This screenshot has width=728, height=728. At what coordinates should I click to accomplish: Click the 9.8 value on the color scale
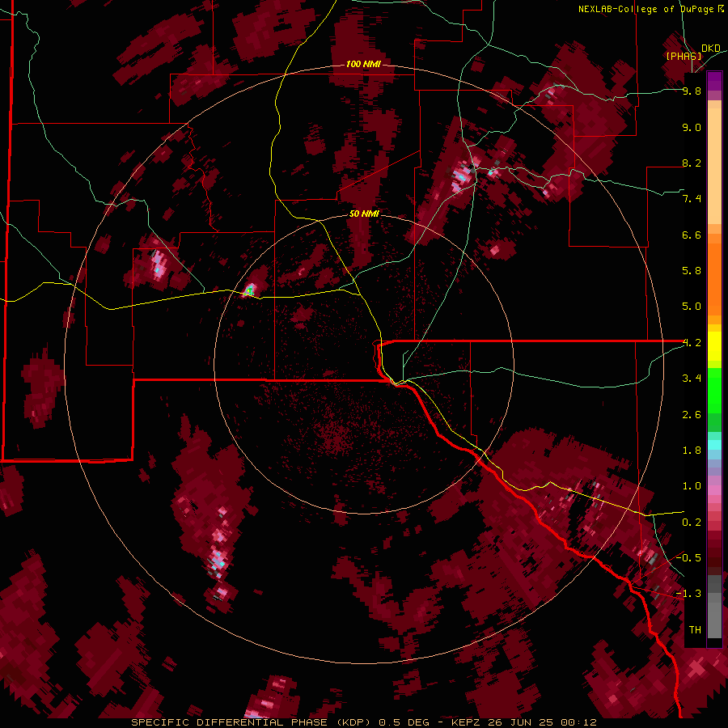[692, 91]
